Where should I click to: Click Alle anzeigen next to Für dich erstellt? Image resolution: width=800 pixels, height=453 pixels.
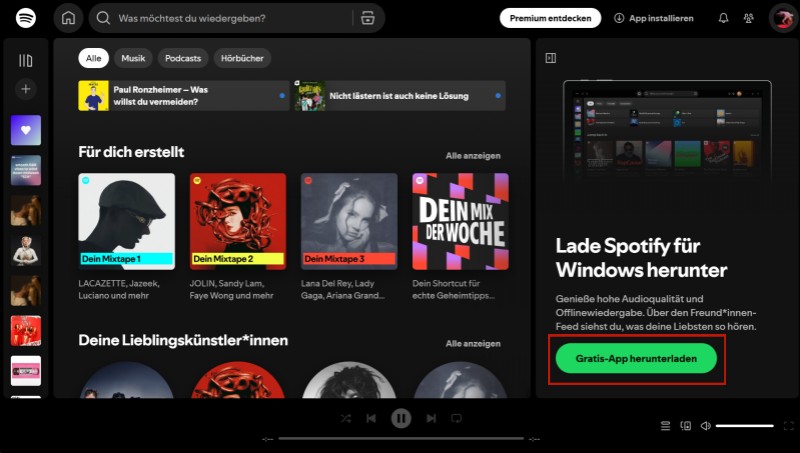473,156
